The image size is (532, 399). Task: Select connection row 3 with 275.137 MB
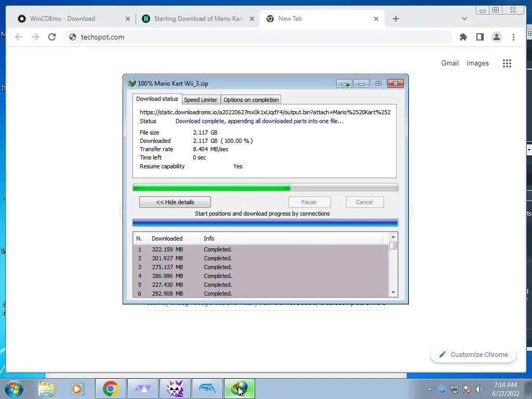point(261,267)
